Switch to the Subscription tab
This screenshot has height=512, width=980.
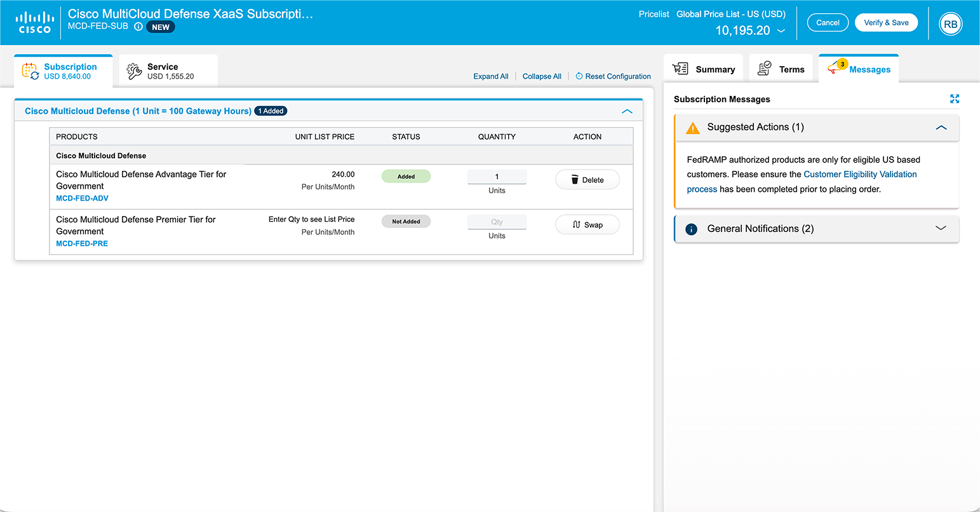coord(64,71)
